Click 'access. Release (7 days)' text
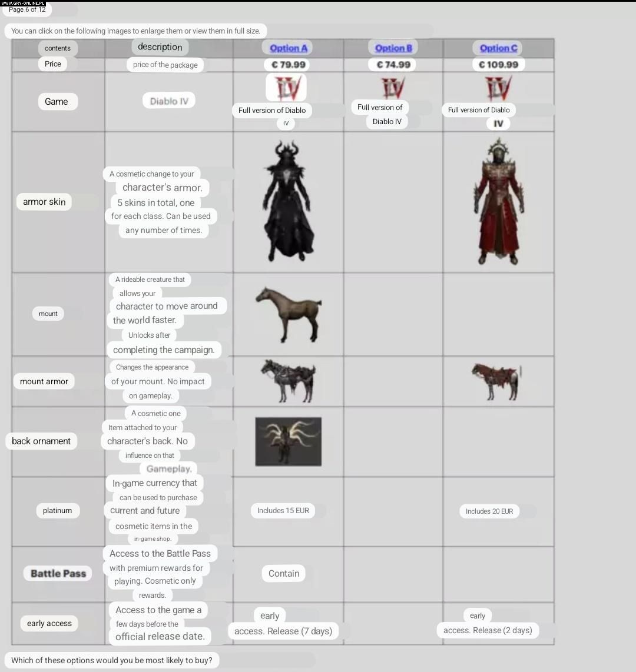 (283, 631)
